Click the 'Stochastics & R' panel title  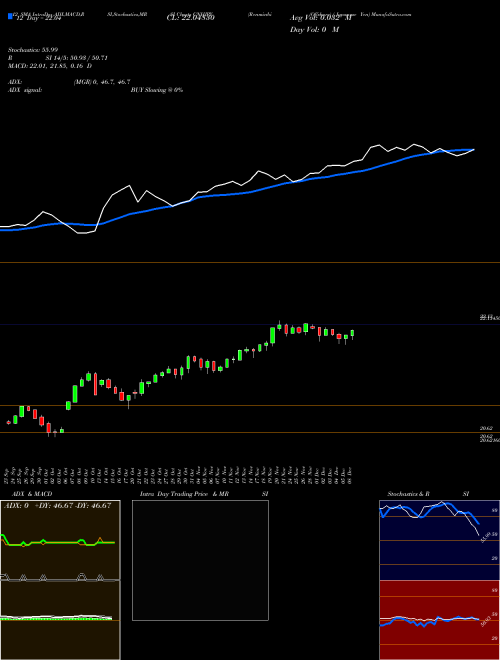(x=408, y=494)
